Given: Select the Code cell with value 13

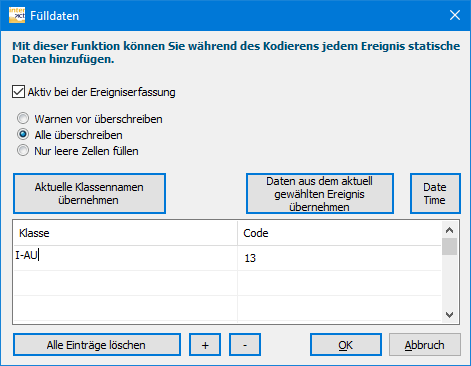Looking at the screenshot, I should click(x=339, y=258).
